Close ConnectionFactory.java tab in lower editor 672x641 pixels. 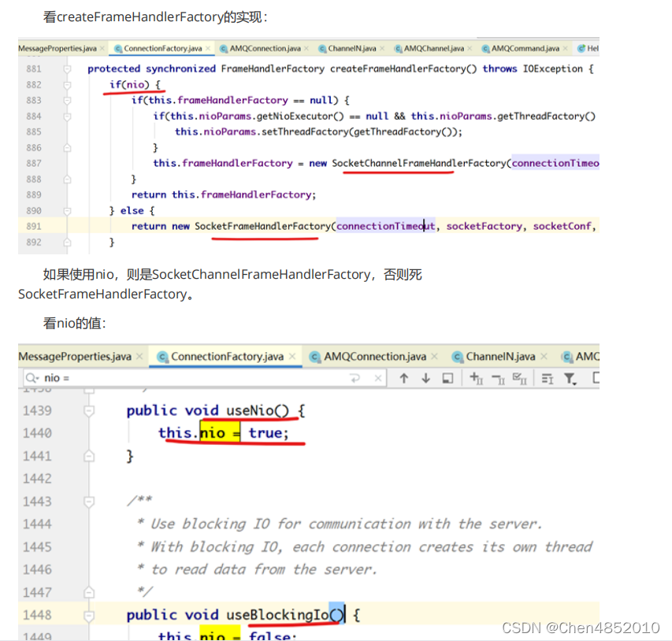291,357
